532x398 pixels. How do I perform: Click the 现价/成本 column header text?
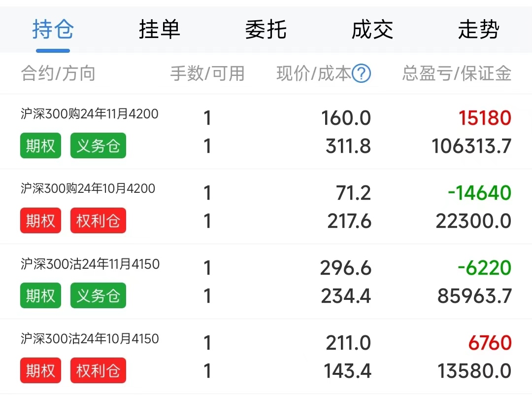pyautogui.click(x=313, y=74)
